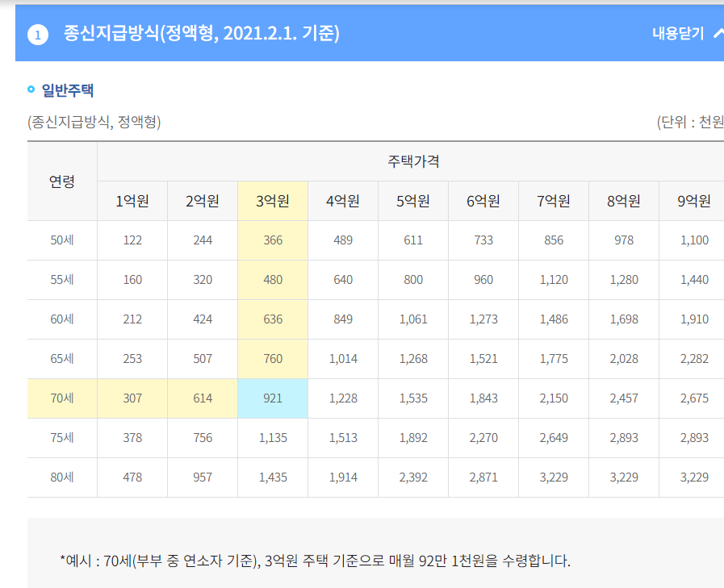Select the 2억원 column header
The height and width of the screenshot is (588, 724).
click(x=203, y=201)
